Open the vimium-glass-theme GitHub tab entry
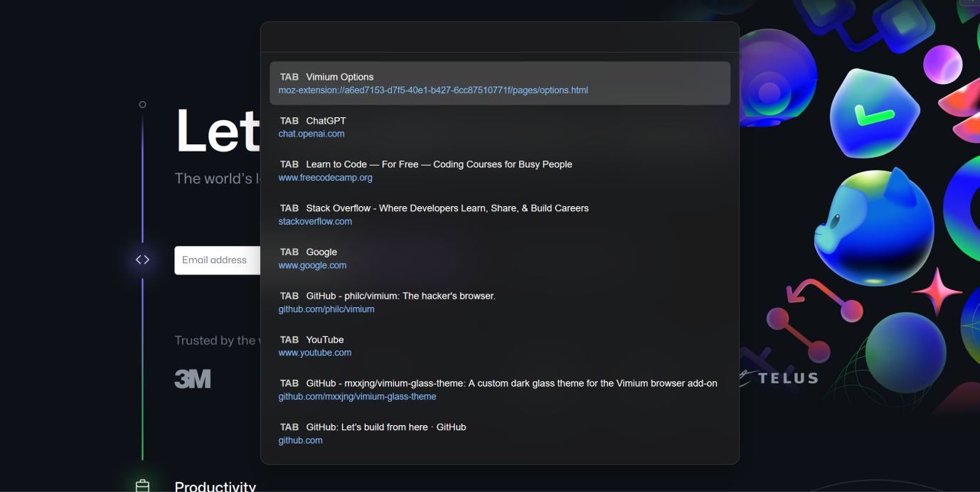 [500, 390]
